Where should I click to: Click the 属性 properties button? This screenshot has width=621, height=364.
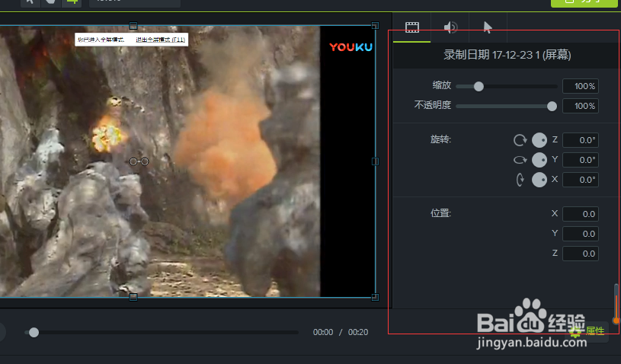(587, 331)
